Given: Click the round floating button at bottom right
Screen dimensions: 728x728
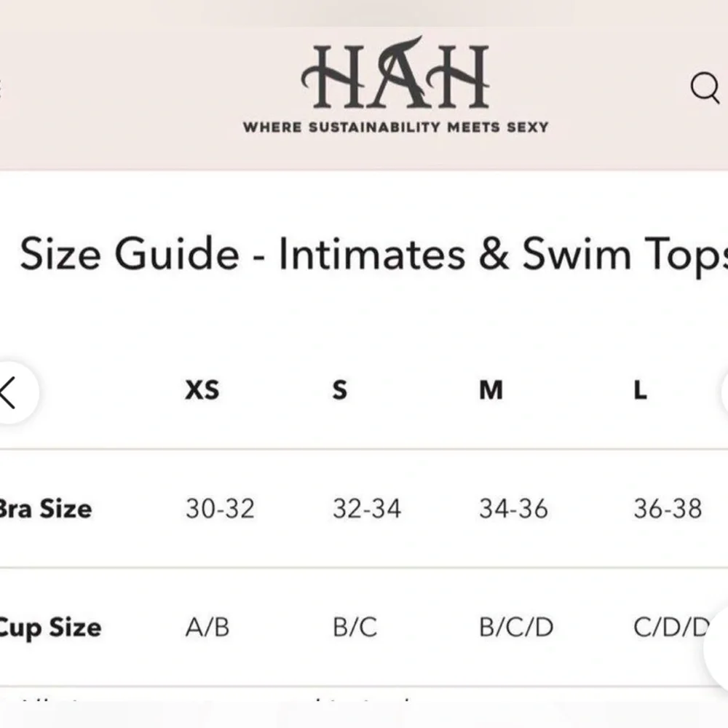Looking at the screenshot, I should [718, 648].
